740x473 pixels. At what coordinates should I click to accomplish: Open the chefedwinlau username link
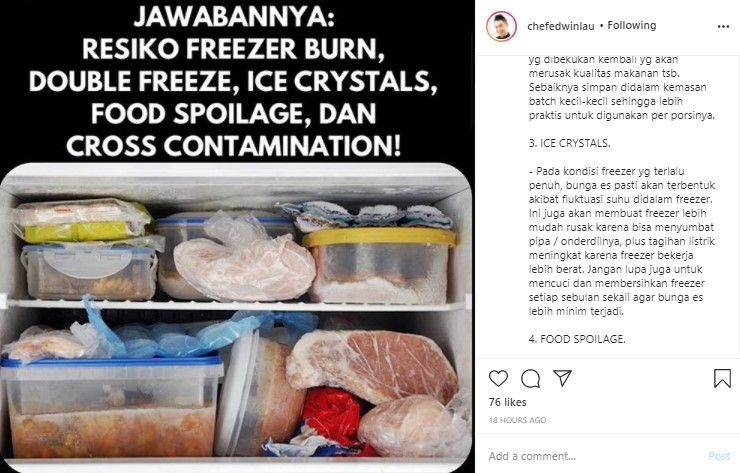(561, 26)
